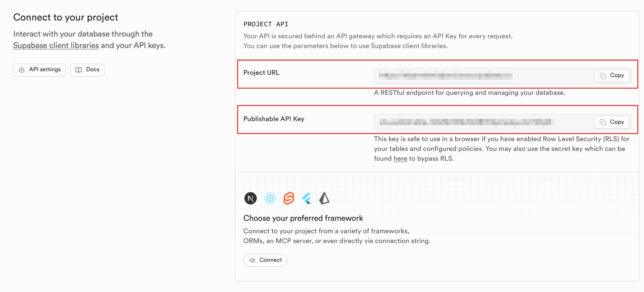Follow the "here" link to secret key
The image size is (644, 292).
[400, 158]
